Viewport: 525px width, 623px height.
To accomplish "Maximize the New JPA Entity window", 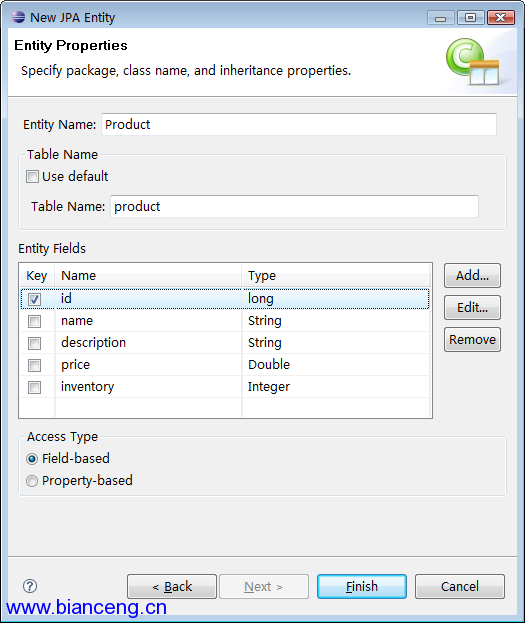I will (x=470, y=18).
